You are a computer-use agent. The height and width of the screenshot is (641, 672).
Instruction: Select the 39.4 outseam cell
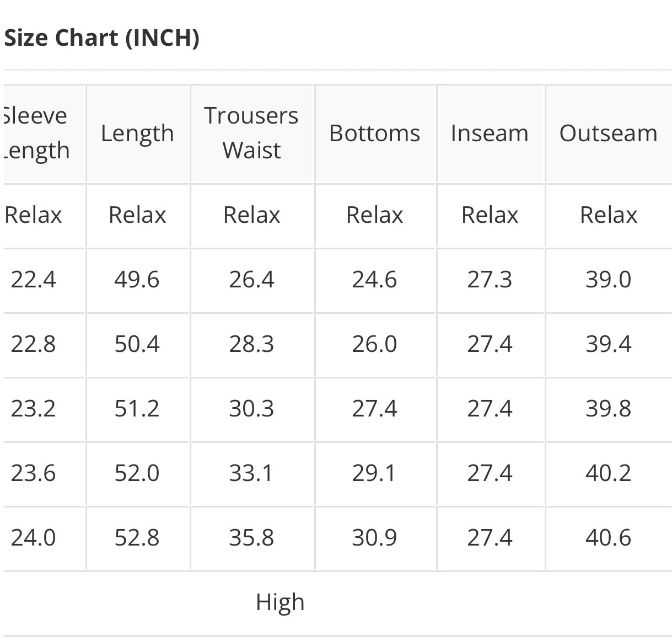pyautogui.click(x=609, y=344)
